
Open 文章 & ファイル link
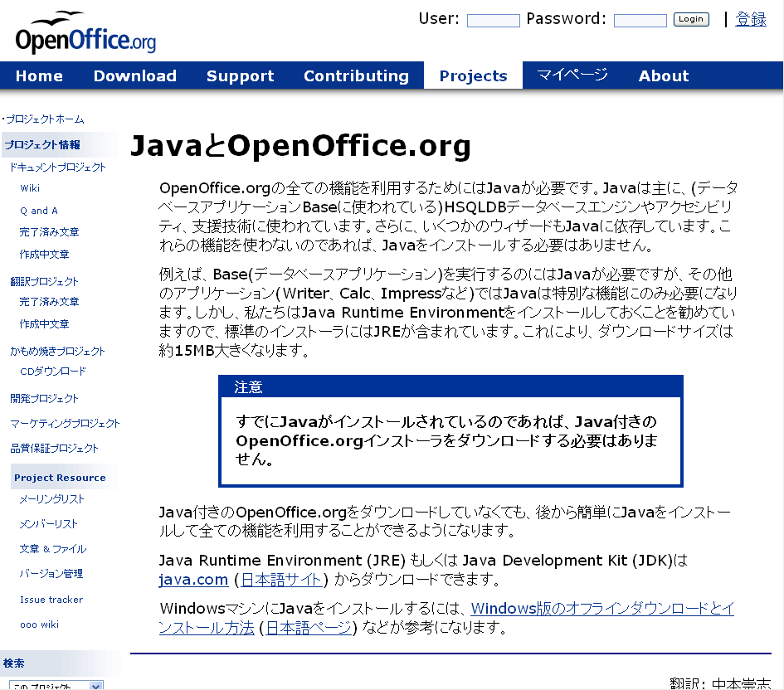pos(52,549)
